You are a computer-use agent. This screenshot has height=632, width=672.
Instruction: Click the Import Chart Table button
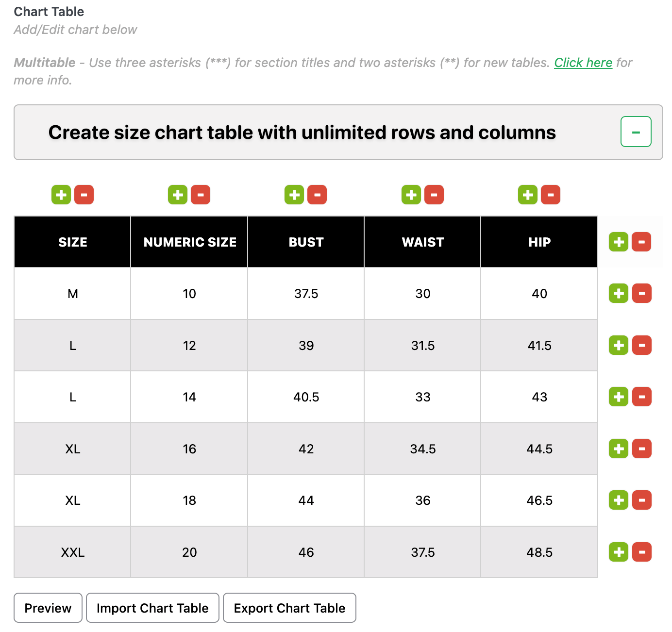coord(152,608)
